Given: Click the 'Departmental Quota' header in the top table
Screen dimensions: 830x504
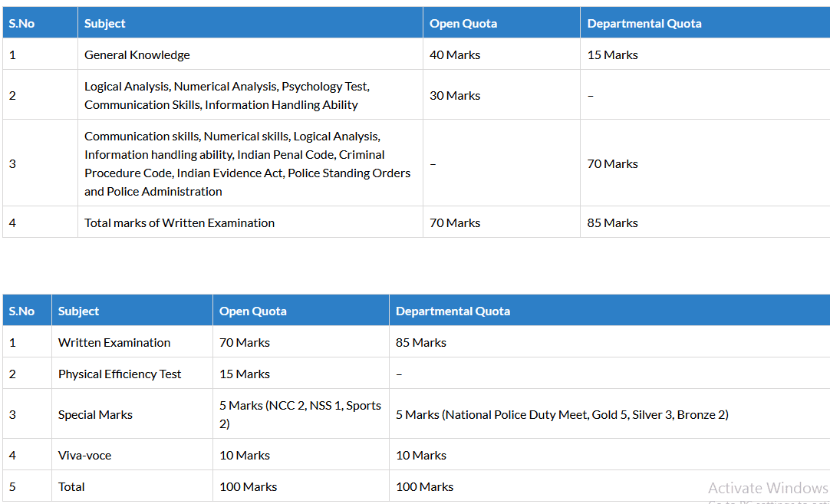Looking at the screenshot, I should (x=644, y=24).
